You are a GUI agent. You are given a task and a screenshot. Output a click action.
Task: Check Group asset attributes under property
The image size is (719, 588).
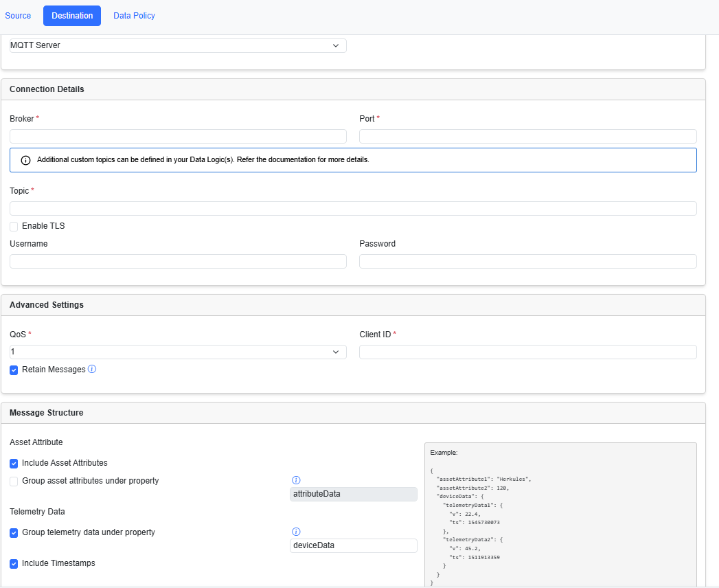pos(14,481)
